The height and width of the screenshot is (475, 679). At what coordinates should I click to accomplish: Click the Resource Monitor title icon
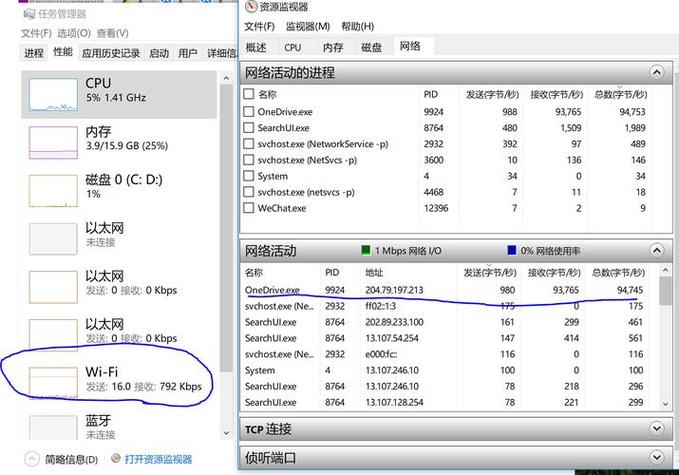coord(251,6)
